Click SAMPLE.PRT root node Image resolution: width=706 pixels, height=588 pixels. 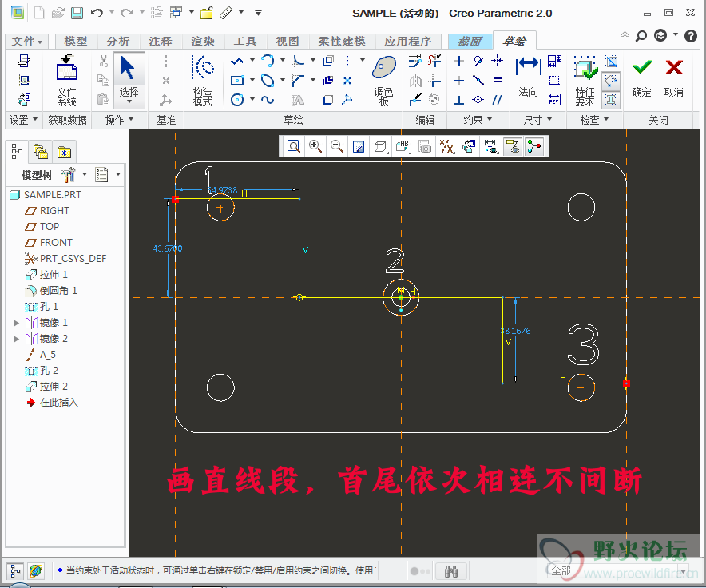click(x=46, y=195)
